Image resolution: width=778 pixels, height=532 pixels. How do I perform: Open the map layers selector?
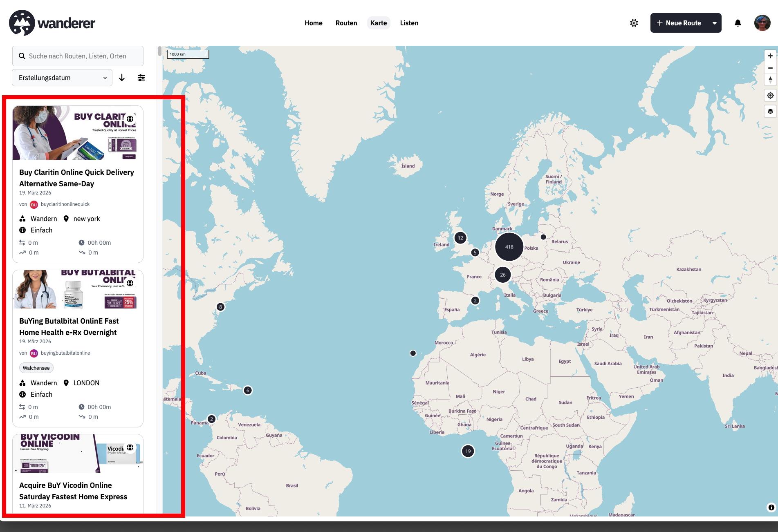[x=770, y=111]
